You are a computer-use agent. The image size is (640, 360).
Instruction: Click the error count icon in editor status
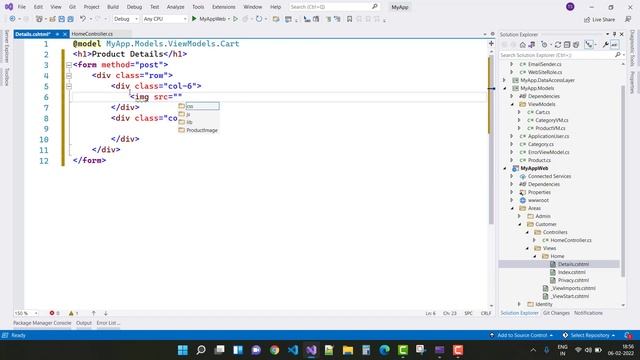point(52,313)
